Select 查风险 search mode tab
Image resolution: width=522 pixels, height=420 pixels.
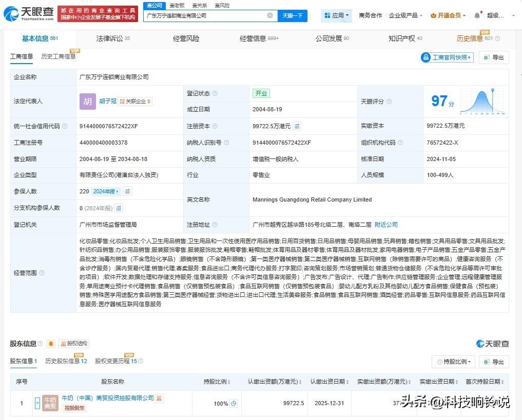[222, 5]
